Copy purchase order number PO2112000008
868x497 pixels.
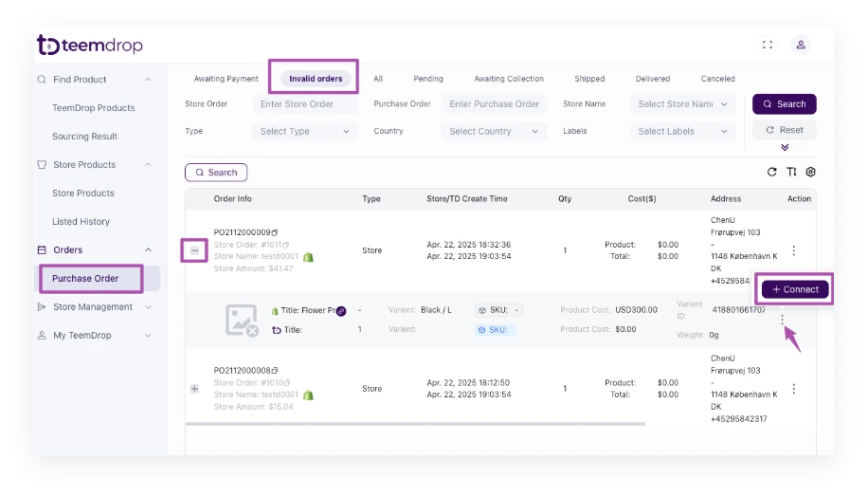[x=276, y=371]
